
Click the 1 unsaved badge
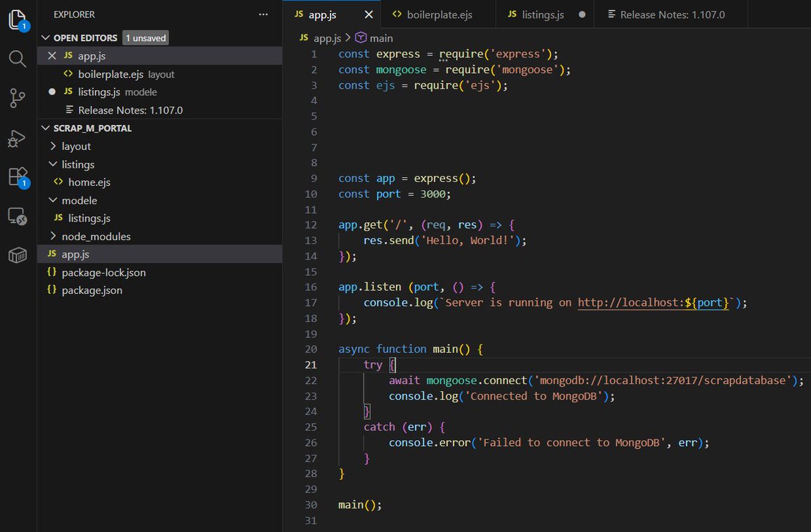145,38
